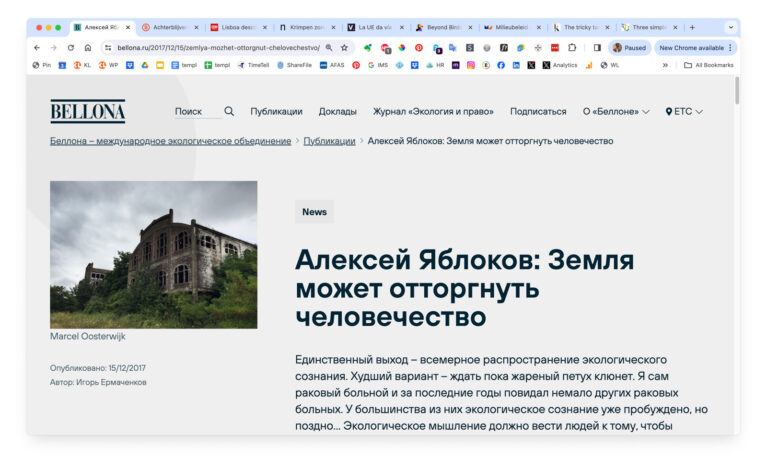This screenshot has height=470, width=767.
Task: Click the Поиск search input field
Action: (196, 112)
